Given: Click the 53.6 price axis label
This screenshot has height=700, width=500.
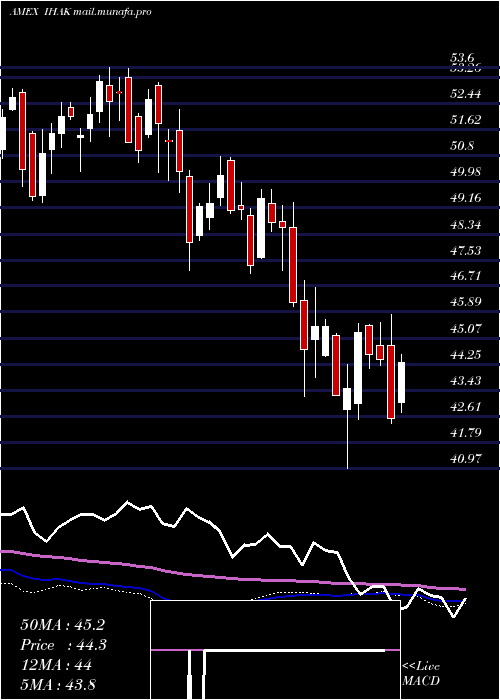Looking at the screenshot, I should point(462,58).
